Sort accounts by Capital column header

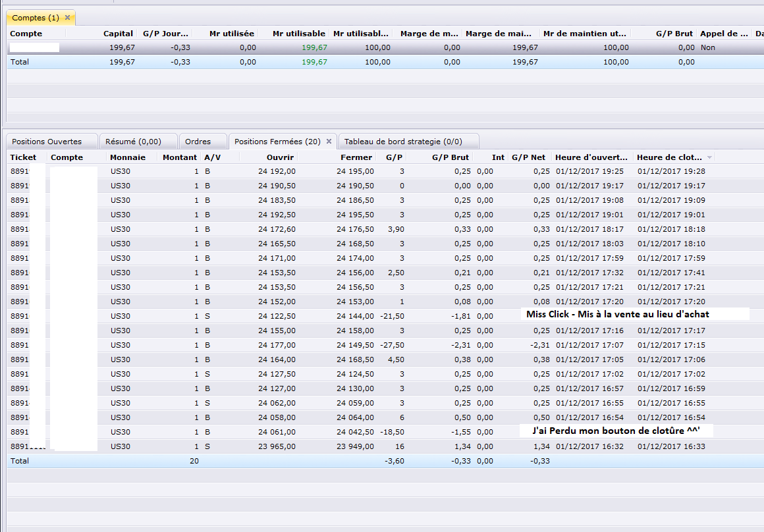[118, 34]
